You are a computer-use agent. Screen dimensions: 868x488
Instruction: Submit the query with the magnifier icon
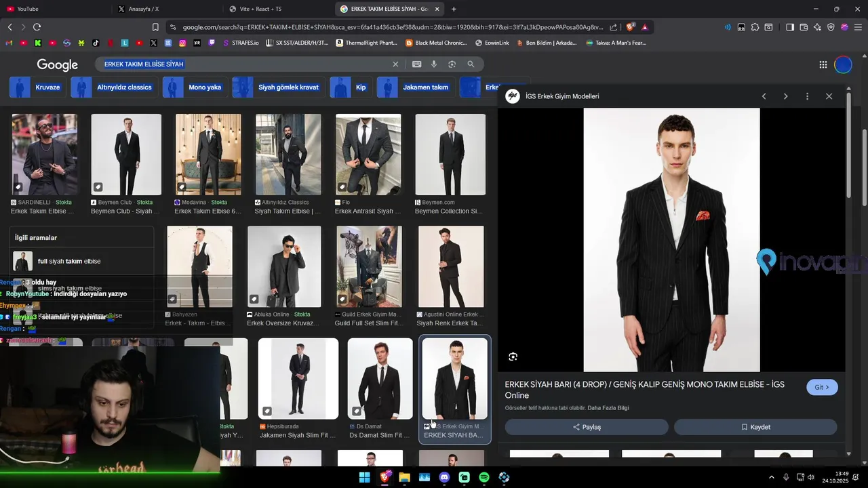point(471,64)
